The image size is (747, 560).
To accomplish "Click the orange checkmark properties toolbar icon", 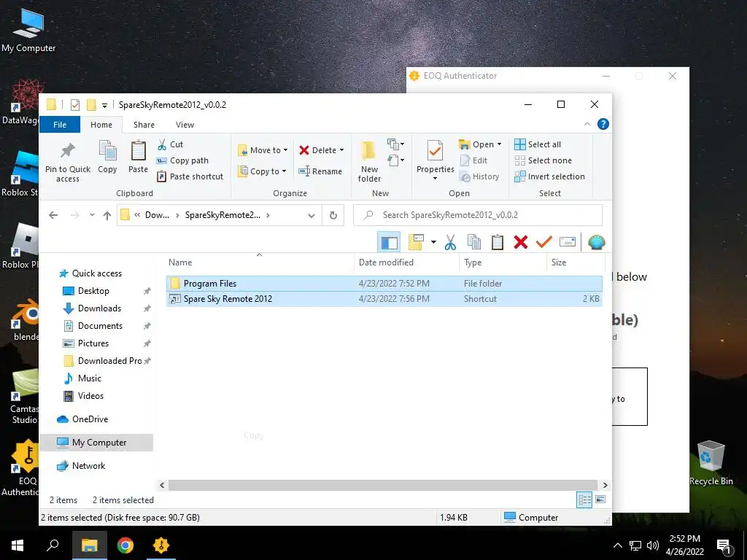I will coord(543,242).
